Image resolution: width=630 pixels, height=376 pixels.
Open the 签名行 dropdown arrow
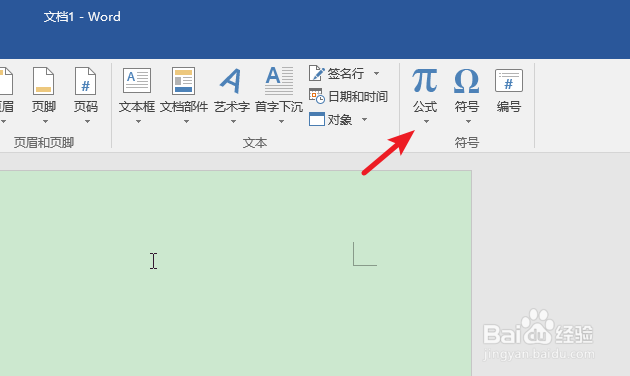[x=376, y=74]
